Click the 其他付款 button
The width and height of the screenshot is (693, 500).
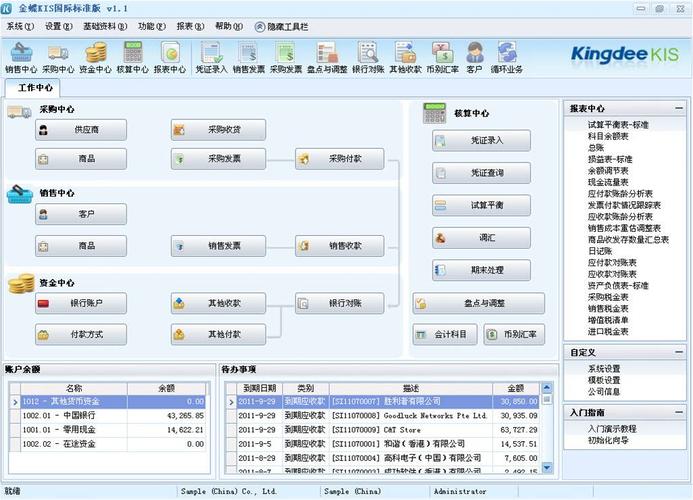[218, 335]
